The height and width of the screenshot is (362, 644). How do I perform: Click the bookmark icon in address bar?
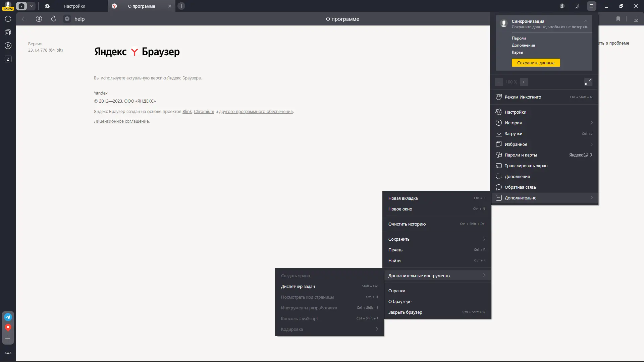coord(618,19)
